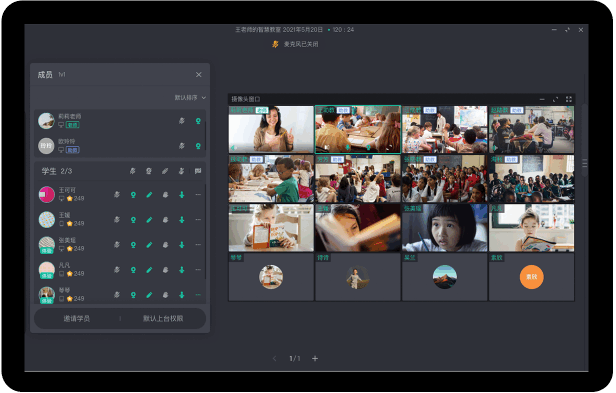This screenshot has width=616, height=393.
Task: Click camera icon on highlighted 王助教 tile
Action: click(x=368, y=148)
